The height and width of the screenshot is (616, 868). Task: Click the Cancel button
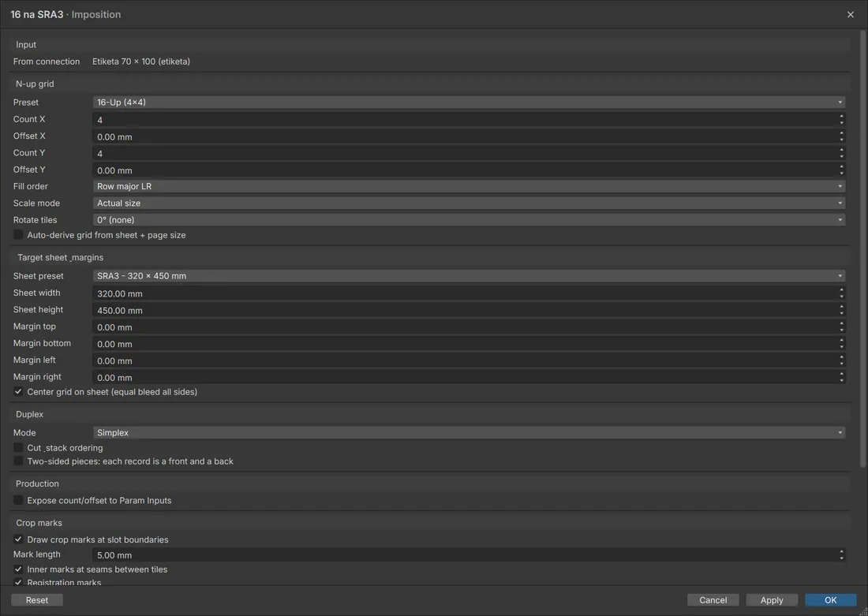click(x=713, y=600)
